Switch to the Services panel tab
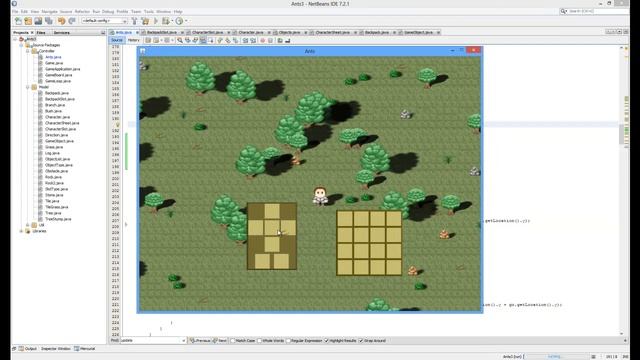640x360 pixels. pyautogui.click(x=62, y=32)
